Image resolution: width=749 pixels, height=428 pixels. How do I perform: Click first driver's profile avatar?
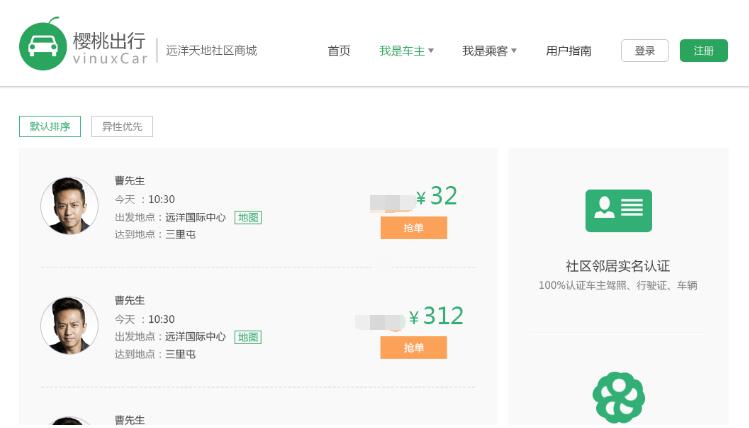coord(69,206)
